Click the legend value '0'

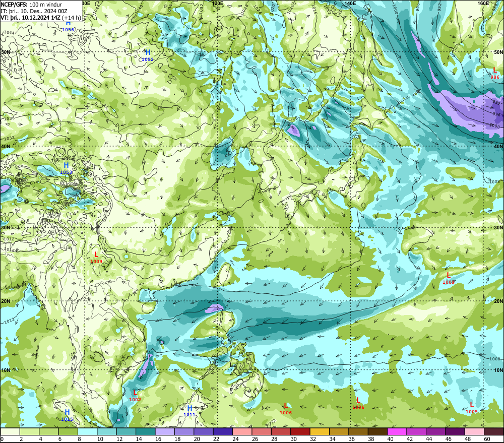pyautogui.click(x=2, y=439)
